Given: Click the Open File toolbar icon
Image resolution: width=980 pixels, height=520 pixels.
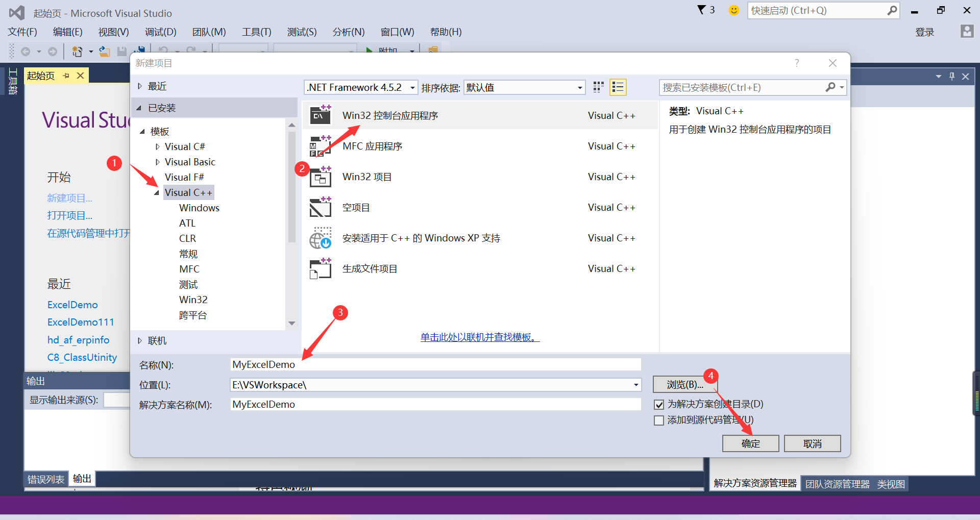Looking at the screenshot, I should 104,51.
